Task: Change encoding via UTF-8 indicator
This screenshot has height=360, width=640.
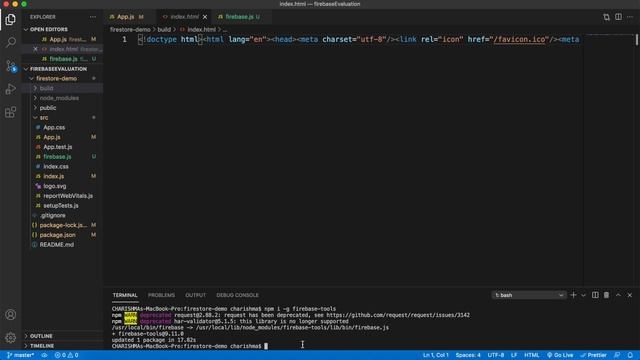Action: pos(496,355)
